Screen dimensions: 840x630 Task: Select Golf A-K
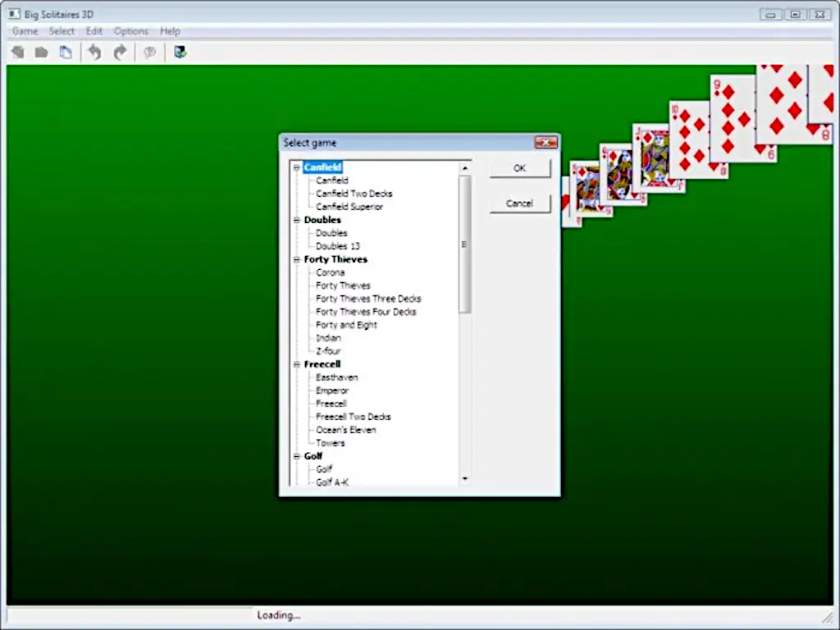[332, 482]
